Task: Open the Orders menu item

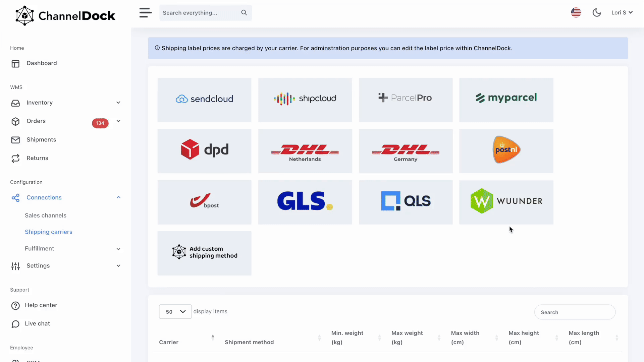Action: click(x=36, y=121)
